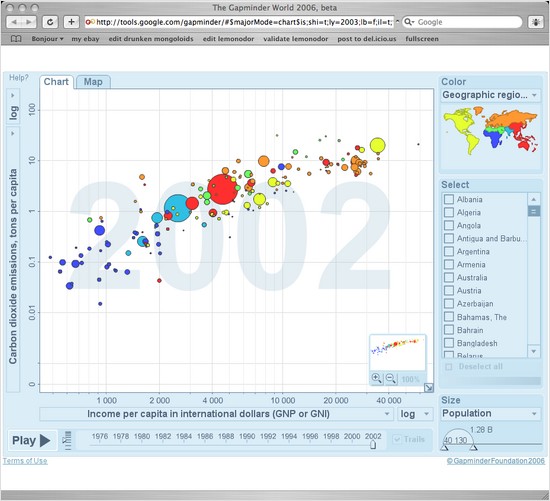Click the large red China bubble
Viewport: 550px width, 501px height.
tap(222, 189)
